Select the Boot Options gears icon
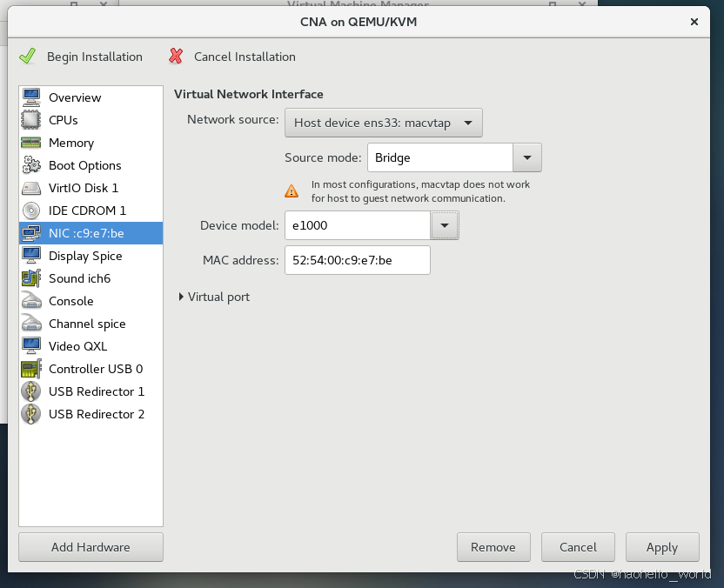724x588 pixels. pyautogui.click(x=31, y=165)
